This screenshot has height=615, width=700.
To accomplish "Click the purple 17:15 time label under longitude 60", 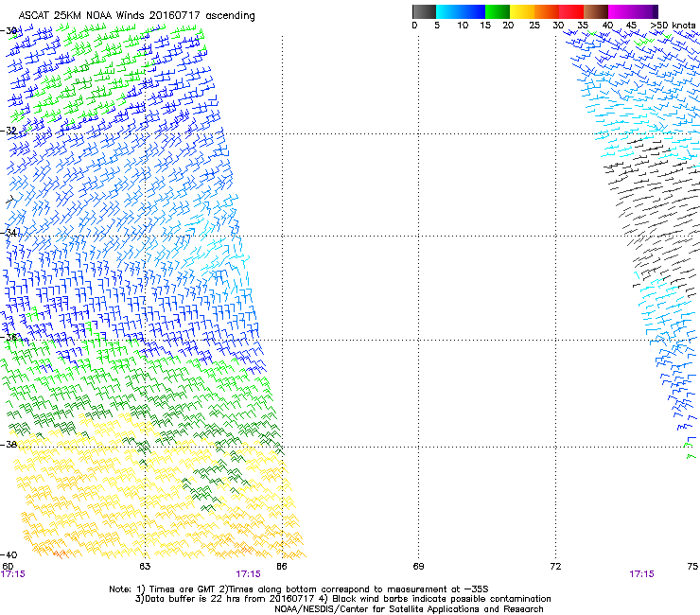I will pos(13,574).
